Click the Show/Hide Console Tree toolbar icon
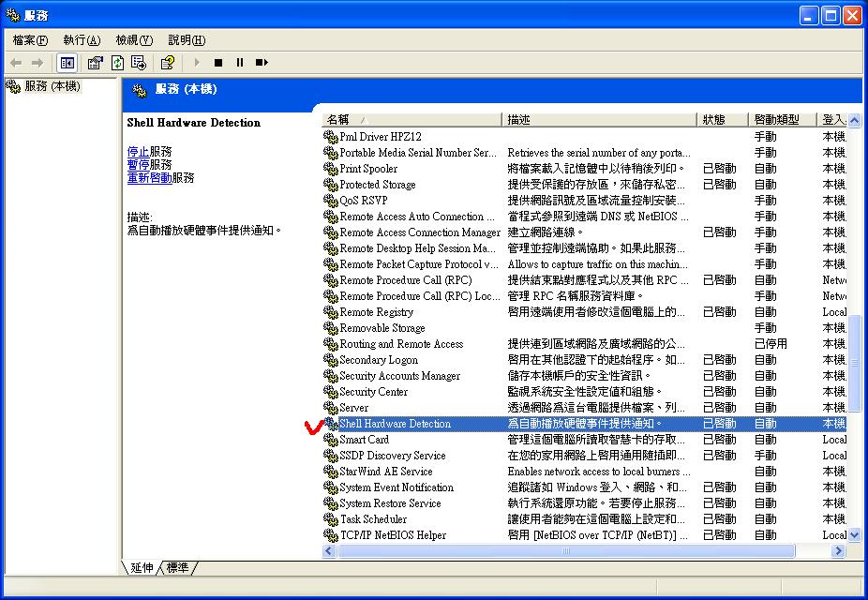Viewport: 868px width, 600px height. click(67, 63)
